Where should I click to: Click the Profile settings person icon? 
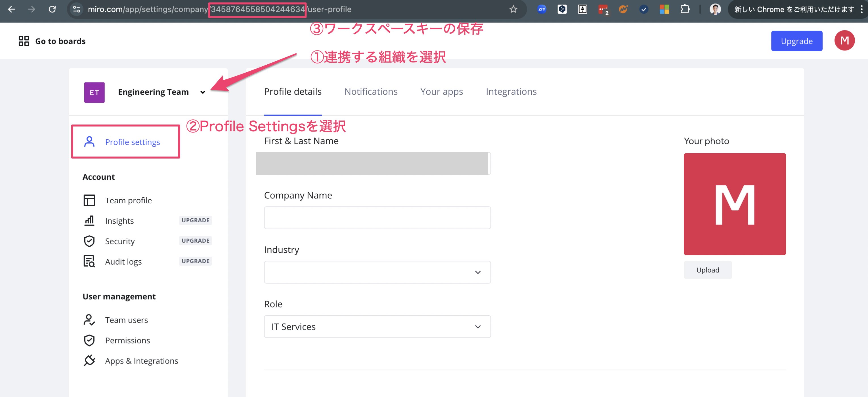point(89,142)
